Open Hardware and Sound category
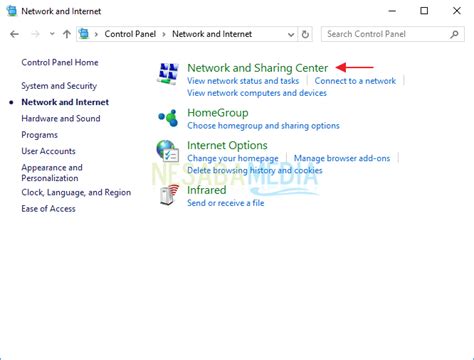This screenshot has height=360, width=474. 61,118
